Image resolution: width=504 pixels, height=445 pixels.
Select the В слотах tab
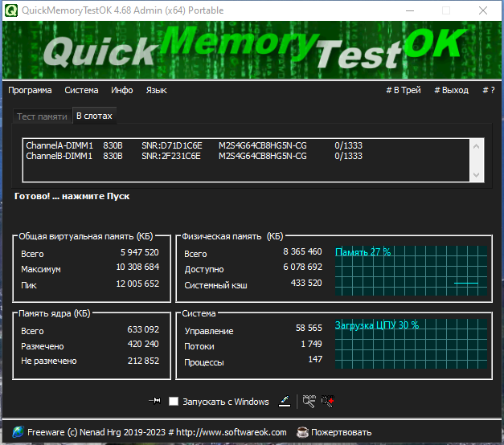[x=94, y=116]
